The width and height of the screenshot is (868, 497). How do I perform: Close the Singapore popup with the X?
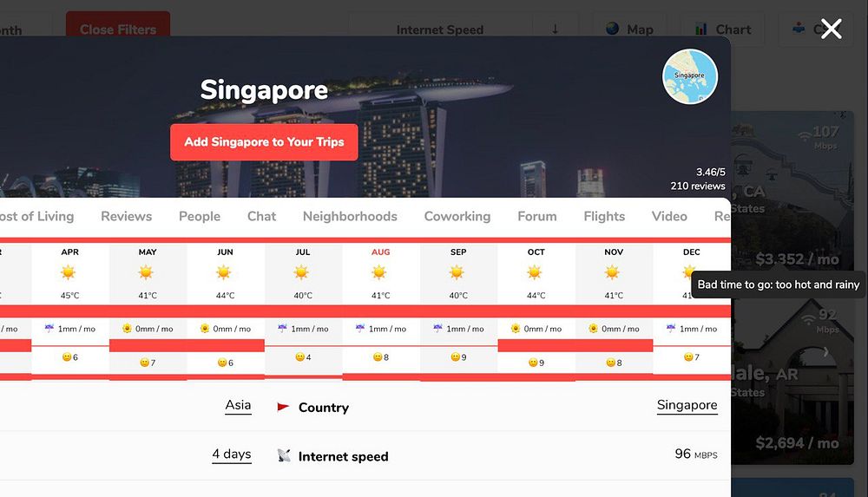pyautogui.click(x=831, y=29)
